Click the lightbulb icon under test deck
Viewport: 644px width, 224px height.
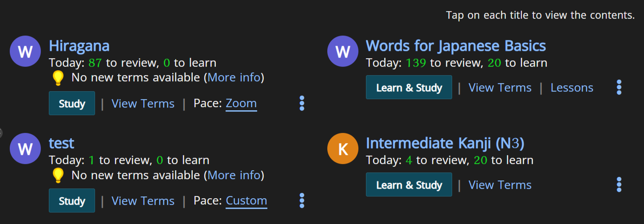pyautogui.click(x=58, y=175)
